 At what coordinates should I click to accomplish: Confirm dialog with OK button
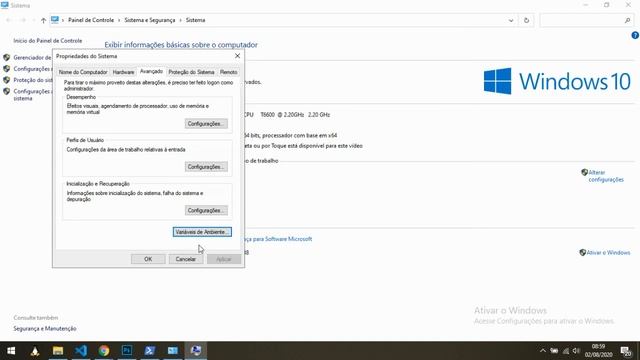point(148,259)
